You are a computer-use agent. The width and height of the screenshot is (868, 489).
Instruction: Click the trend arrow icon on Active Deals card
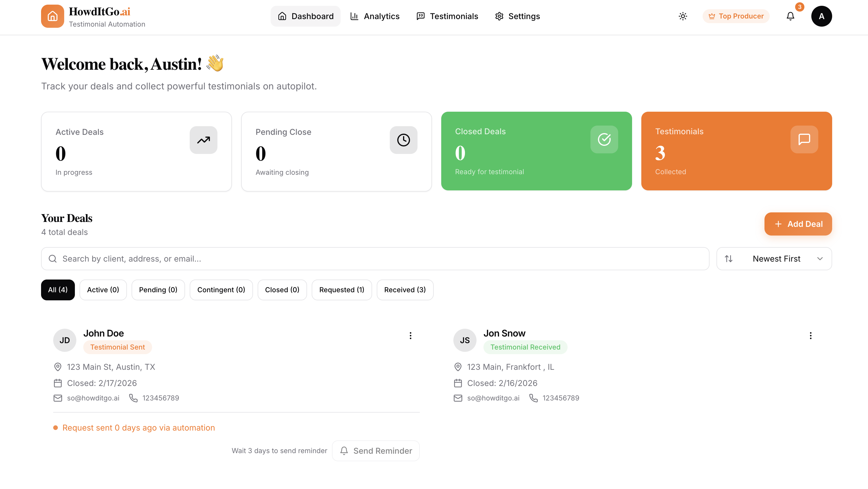click(x=204, y=140)
